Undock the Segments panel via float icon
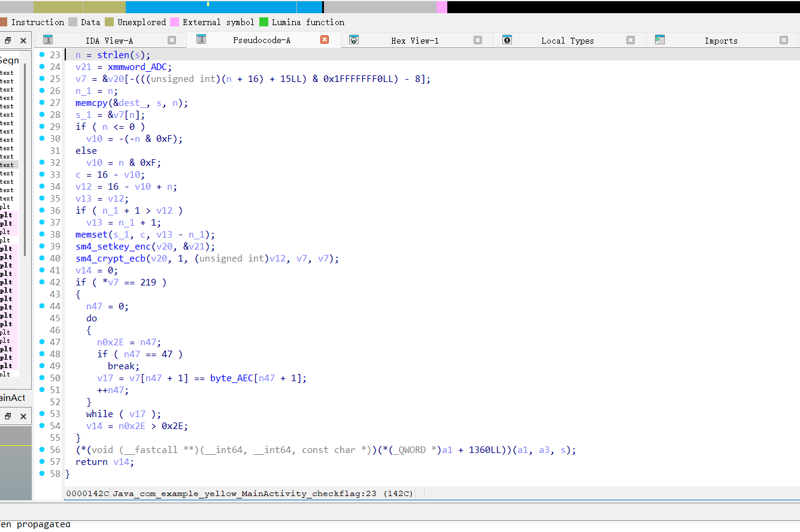This screenshot has width=800, height=532. tap(8, 41)
